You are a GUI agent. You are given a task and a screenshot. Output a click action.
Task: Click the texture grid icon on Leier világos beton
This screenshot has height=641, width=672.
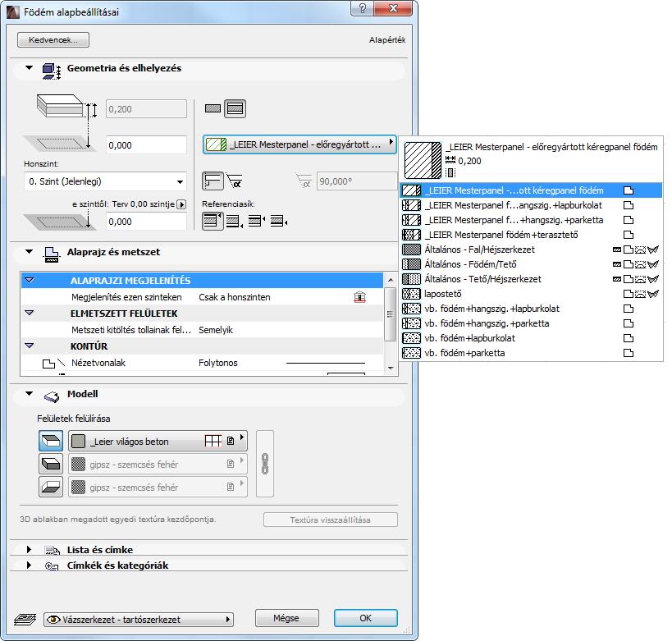(213, 441)
